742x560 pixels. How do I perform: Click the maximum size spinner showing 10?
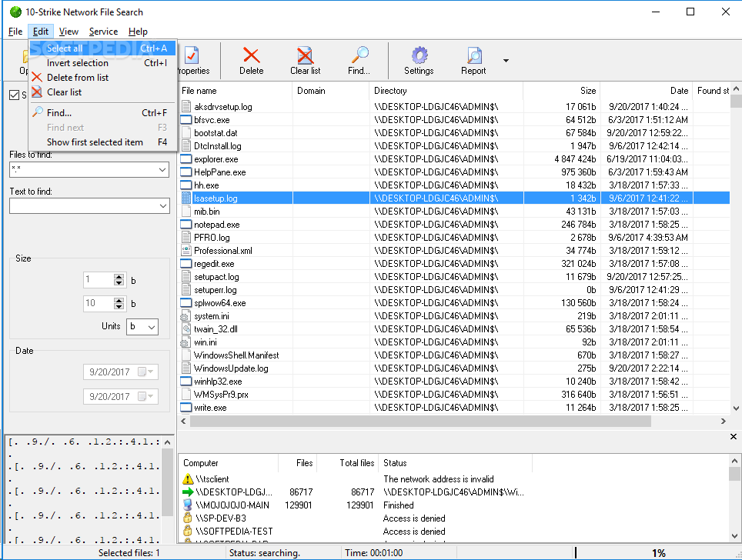point(119,303)
